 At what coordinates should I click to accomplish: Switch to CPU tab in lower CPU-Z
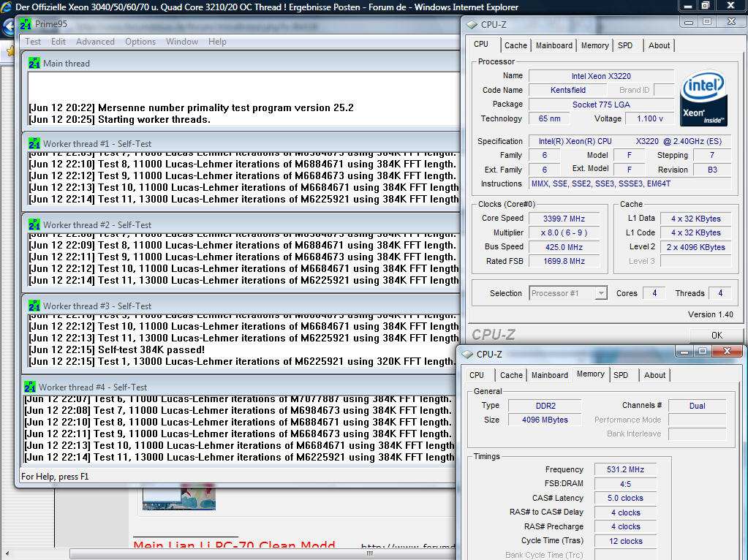(477, 375)
